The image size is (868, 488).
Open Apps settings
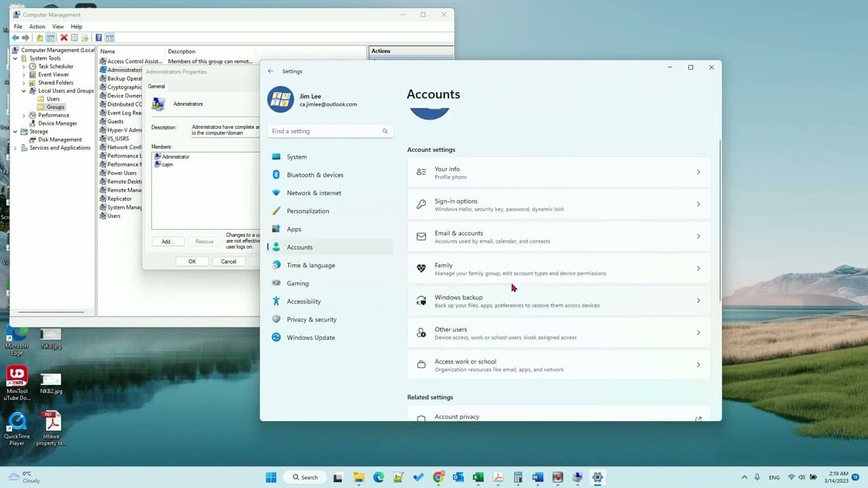point(330,229)
